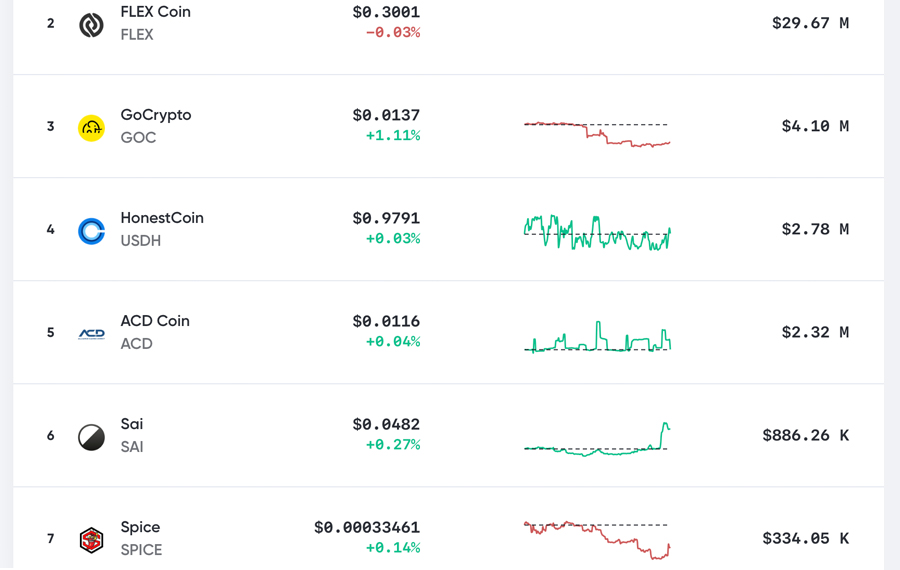The image size is (900, 570).
Task: Click the GoCrypto red price sparkline chart
Action: pyautogui.click(x=597, y=134)
